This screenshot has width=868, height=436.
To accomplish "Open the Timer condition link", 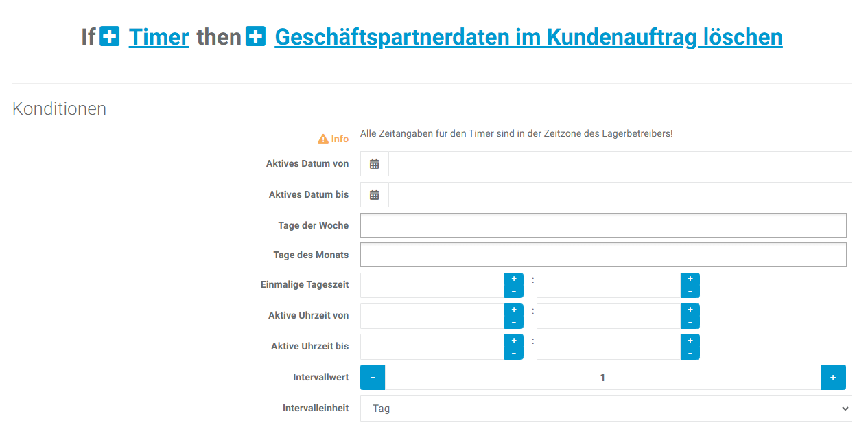I will [x=159, y=37].
